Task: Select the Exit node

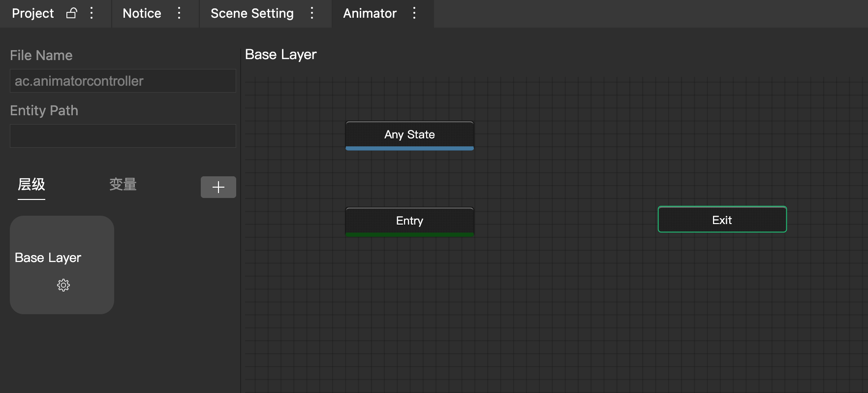Action: click(x=722, y=220)
